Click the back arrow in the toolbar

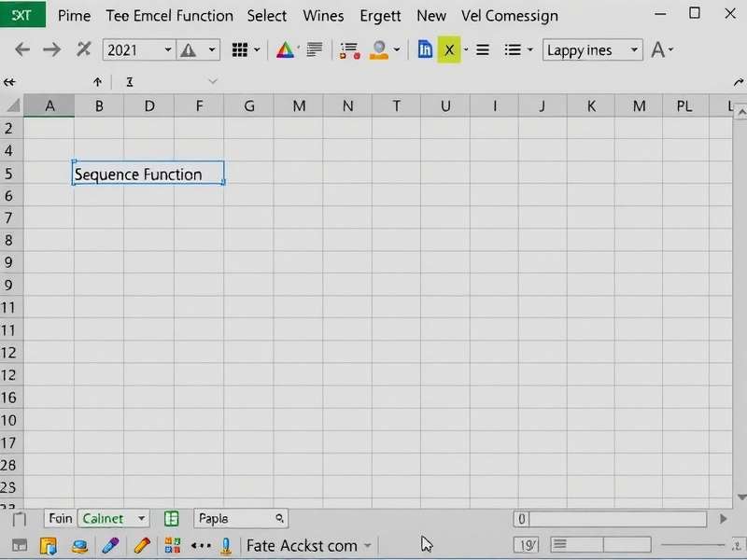coord(22,50)
